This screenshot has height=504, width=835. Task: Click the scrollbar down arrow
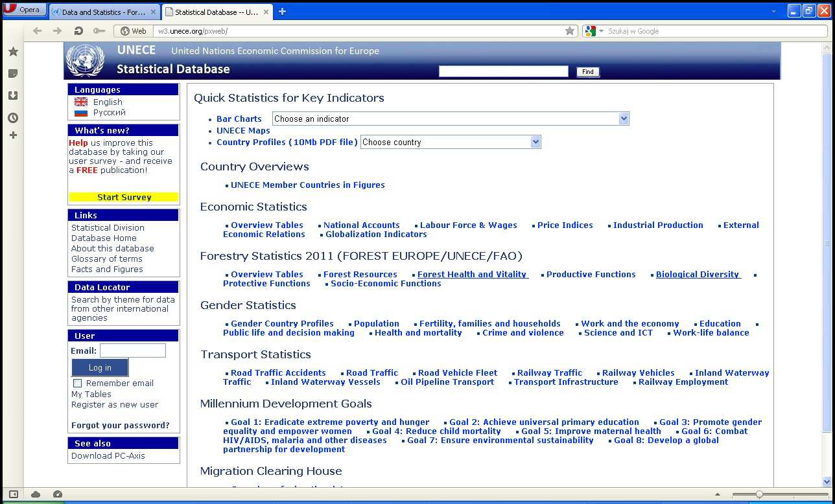tap(827, 481)
